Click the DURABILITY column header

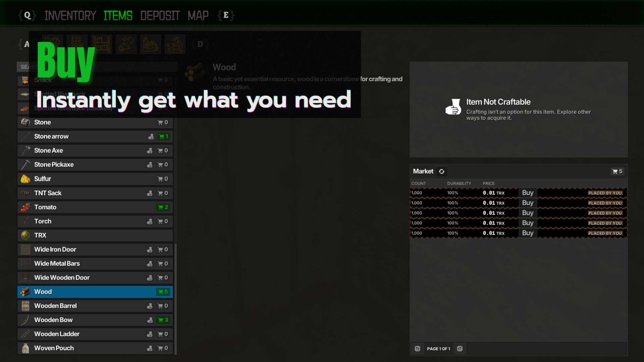tap(459, 183)
